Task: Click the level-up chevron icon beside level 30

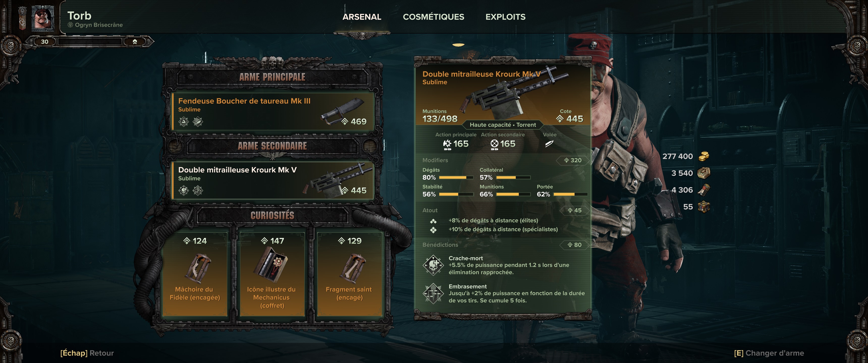Action: [135, 42]
